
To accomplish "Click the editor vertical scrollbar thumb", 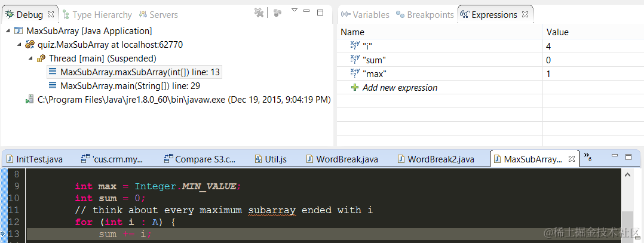I will 627,227.
